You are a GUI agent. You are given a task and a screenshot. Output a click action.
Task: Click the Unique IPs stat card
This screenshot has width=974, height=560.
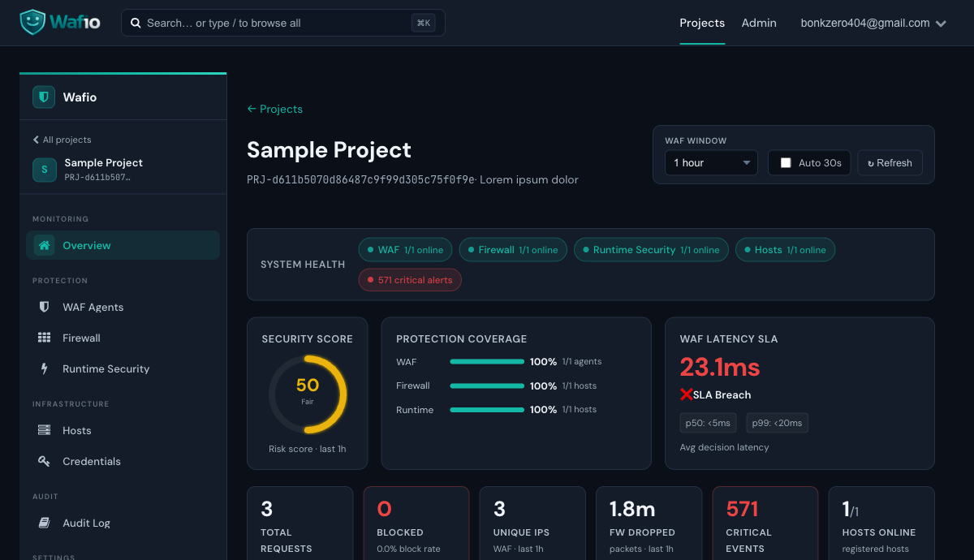532,523
